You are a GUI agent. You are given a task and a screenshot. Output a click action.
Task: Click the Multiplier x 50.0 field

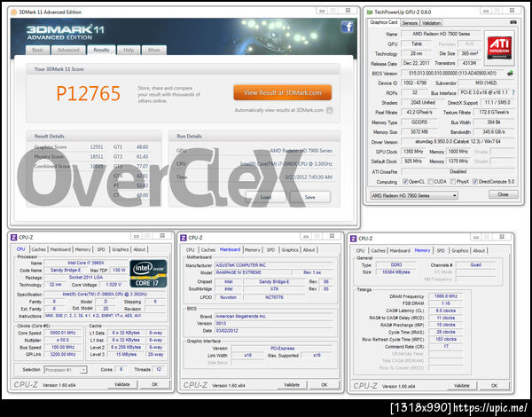(63, 340)
